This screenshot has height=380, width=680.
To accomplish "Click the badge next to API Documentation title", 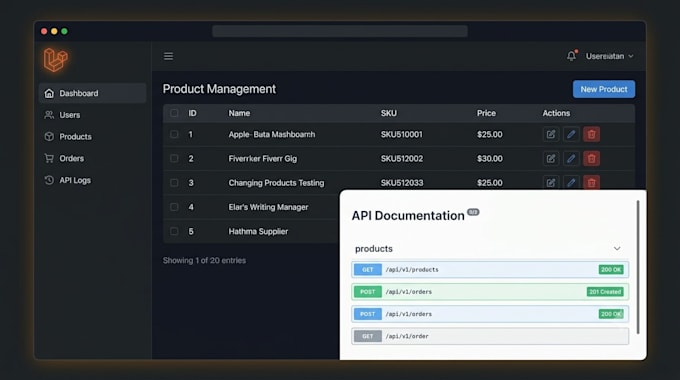I will (473, 212).
